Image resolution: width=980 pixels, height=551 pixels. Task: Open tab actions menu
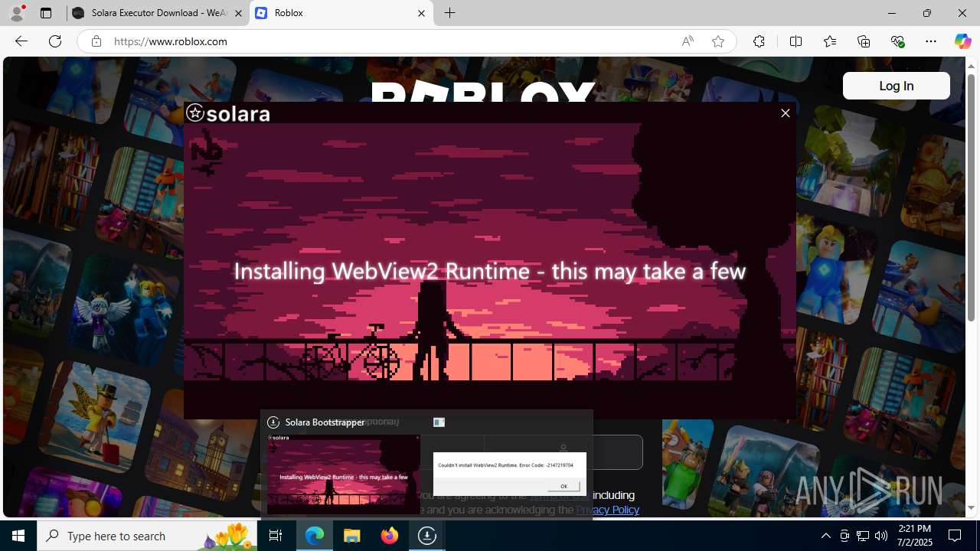(46, 13)
